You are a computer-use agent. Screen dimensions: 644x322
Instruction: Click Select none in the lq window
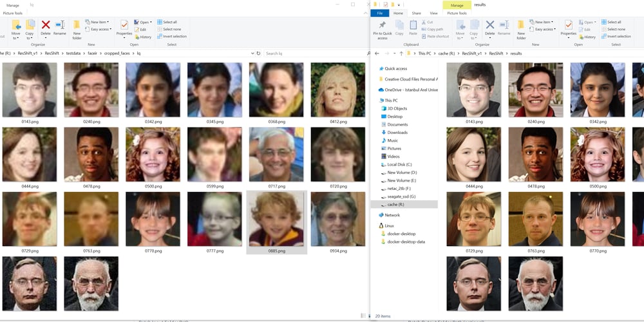click(x=169, y=29)
